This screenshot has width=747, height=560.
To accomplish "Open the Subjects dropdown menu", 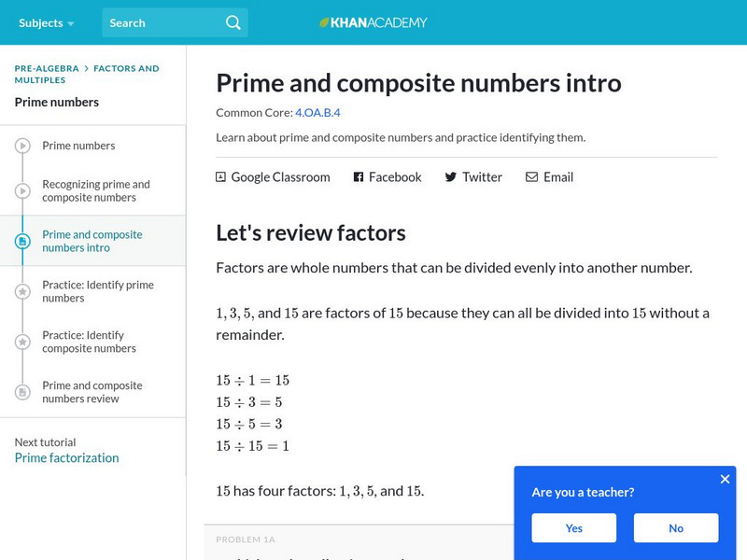I will [x=47, y=22].
